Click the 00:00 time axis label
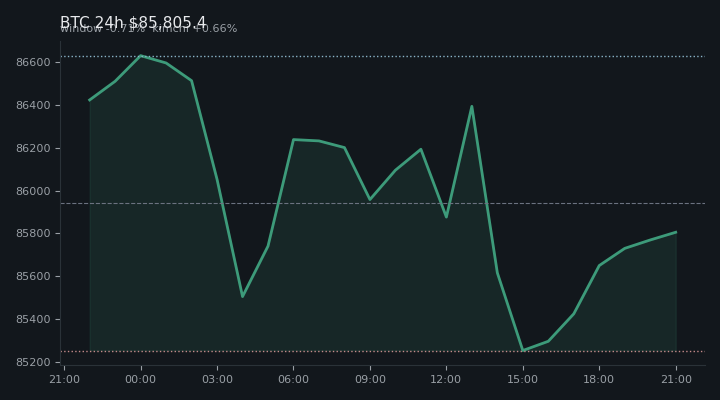The height and width of the screenshot is (400, 720). click(141, 379)
